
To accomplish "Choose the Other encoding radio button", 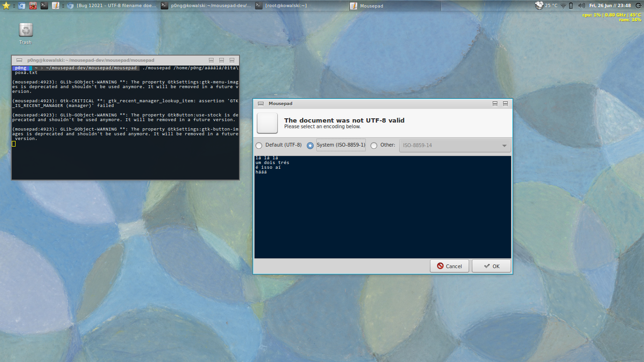I will point(374,145).
